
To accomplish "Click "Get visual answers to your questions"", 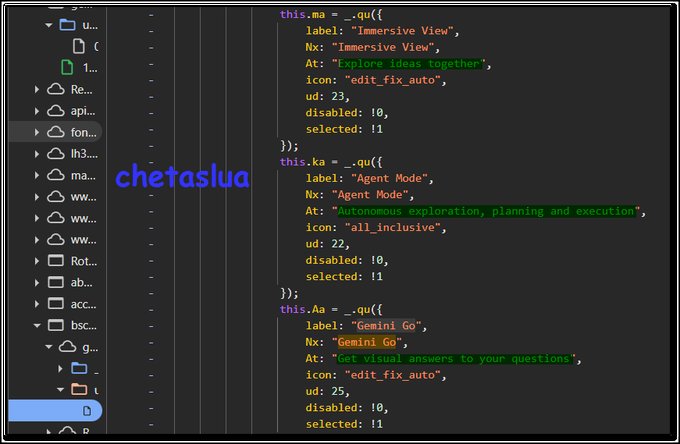I will [454, 359].
